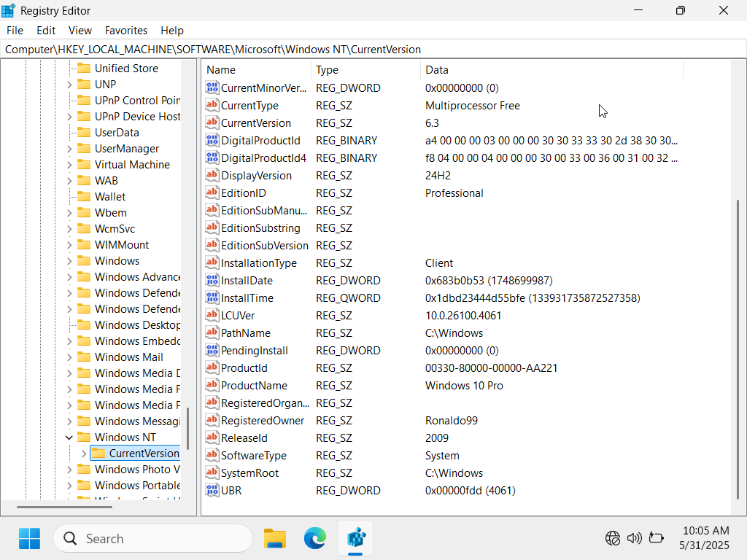
Task: Click the key tree's vertical scrollbar
Action: (x=188, y=429)
